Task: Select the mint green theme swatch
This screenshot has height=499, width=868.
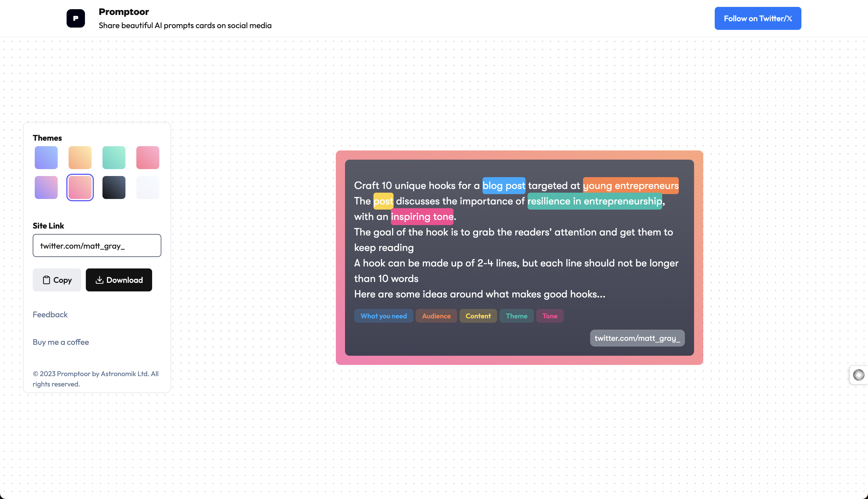Action: click(x=114, y=158)
